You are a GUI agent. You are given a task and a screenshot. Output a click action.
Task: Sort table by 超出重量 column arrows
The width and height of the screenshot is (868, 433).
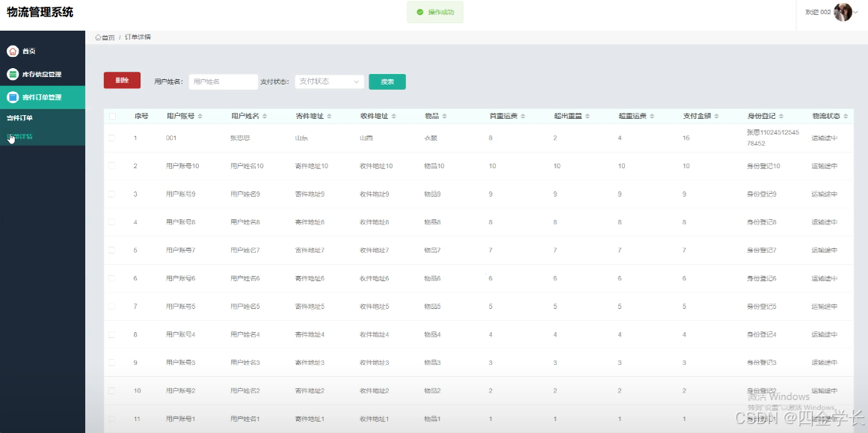point(588,116)
